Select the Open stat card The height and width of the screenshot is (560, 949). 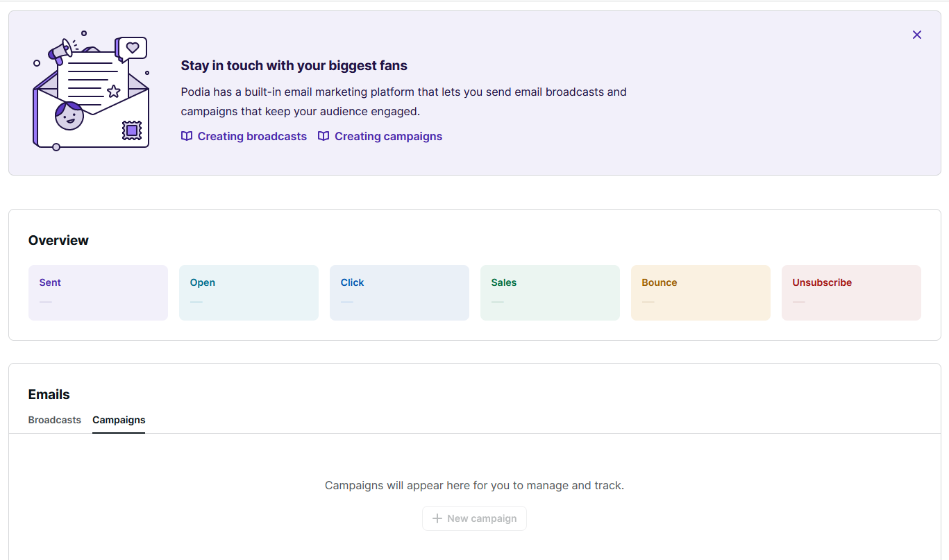pos(249,292)
